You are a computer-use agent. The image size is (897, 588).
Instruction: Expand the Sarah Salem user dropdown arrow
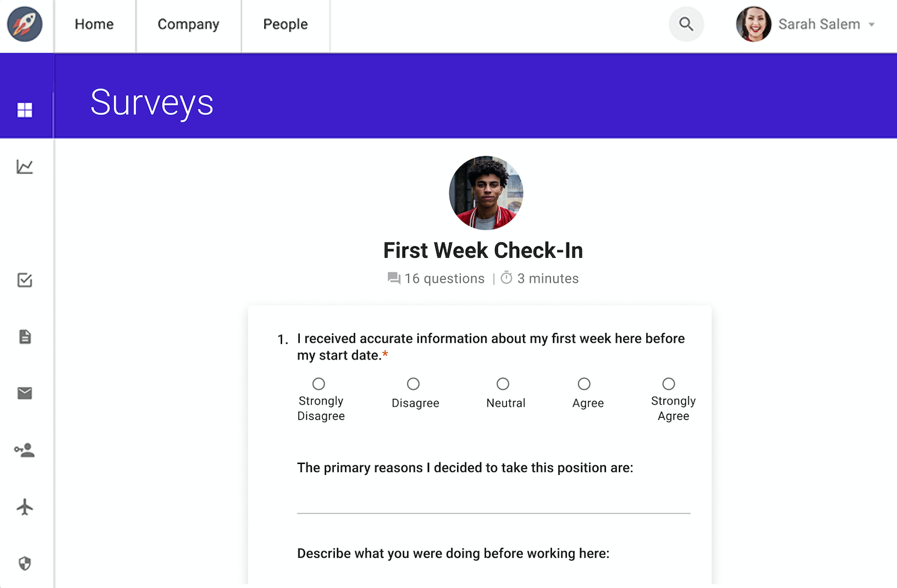click(872, 25)
